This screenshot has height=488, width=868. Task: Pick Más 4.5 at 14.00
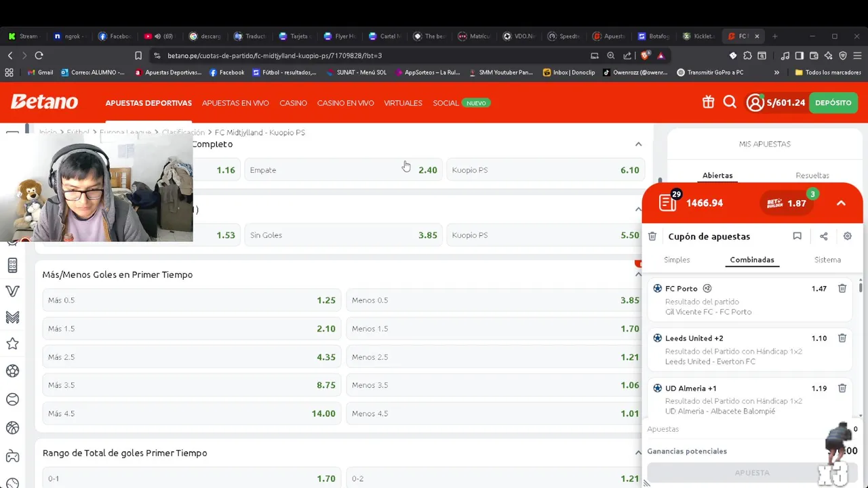[191, 413]
